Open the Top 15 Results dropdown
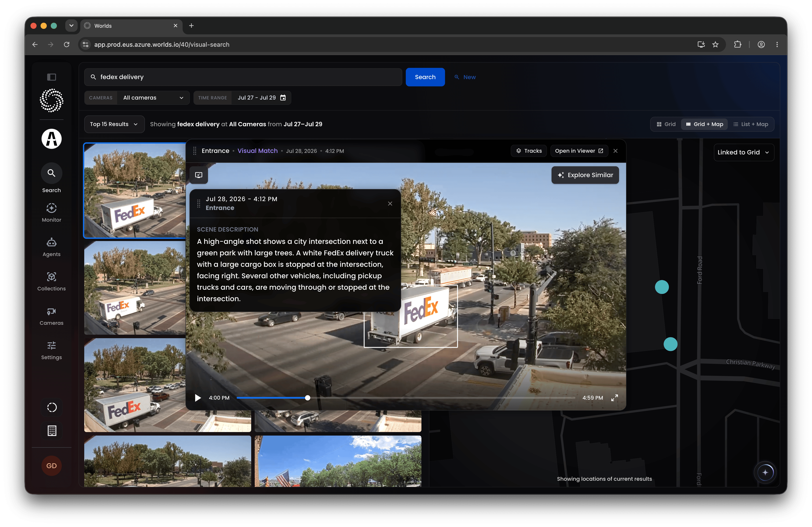 [x=114, y=124]
